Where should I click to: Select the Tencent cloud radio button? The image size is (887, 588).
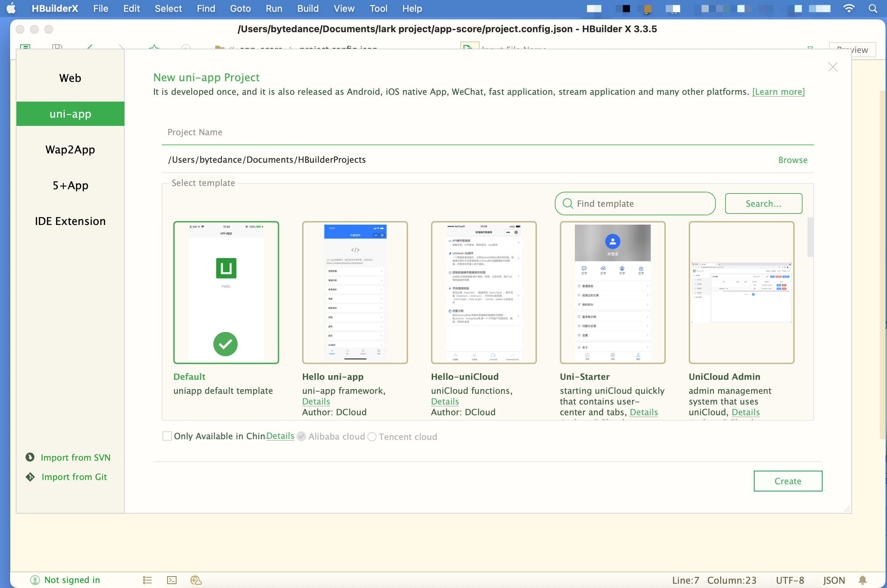pos(372,436)
